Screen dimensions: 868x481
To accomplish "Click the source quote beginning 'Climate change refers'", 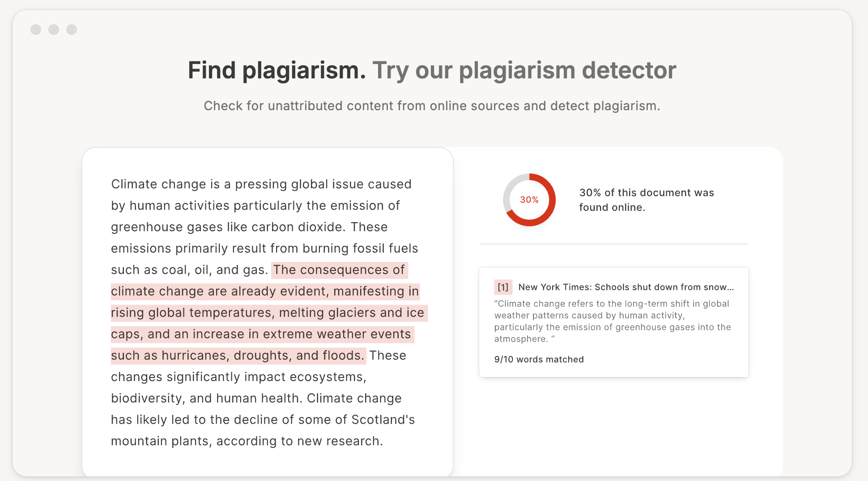I will 613,321.
